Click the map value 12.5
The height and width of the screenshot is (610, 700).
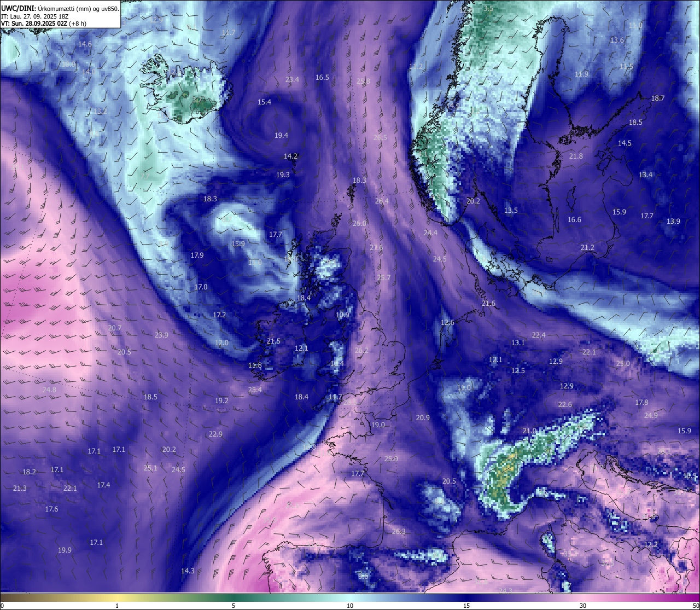click(x=518, y=370)
